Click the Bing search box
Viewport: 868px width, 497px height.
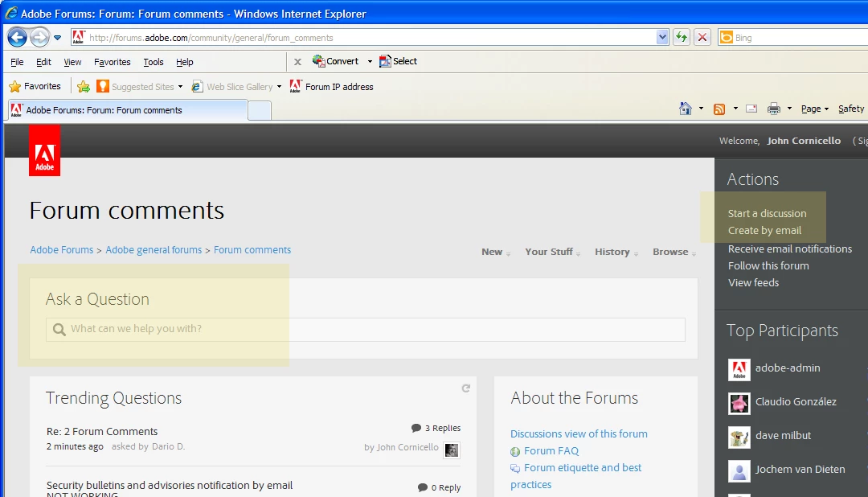point(792,38)
